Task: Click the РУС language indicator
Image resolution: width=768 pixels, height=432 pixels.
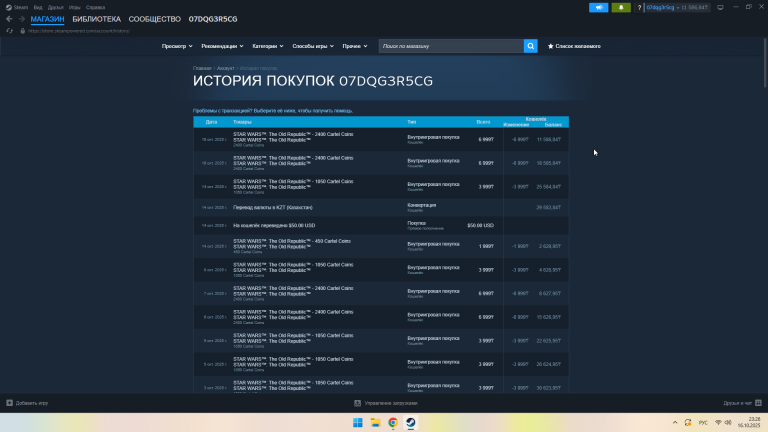Action: click(x=703, y=423)
